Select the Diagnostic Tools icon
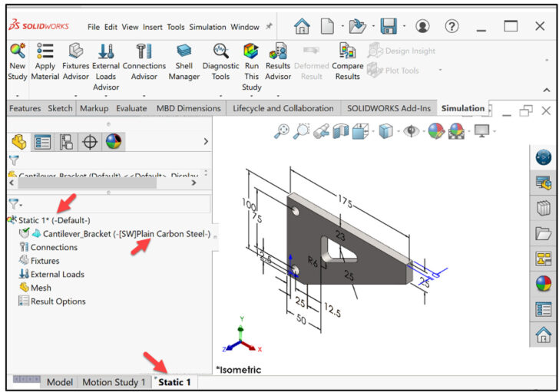 pyautogui.click(x=220, y=61)
